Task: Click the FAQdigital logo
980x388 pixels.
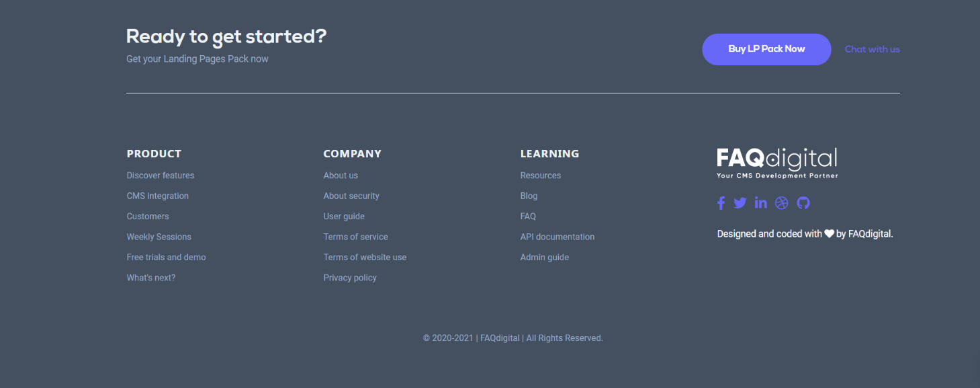Action: [x=777, y=163]
